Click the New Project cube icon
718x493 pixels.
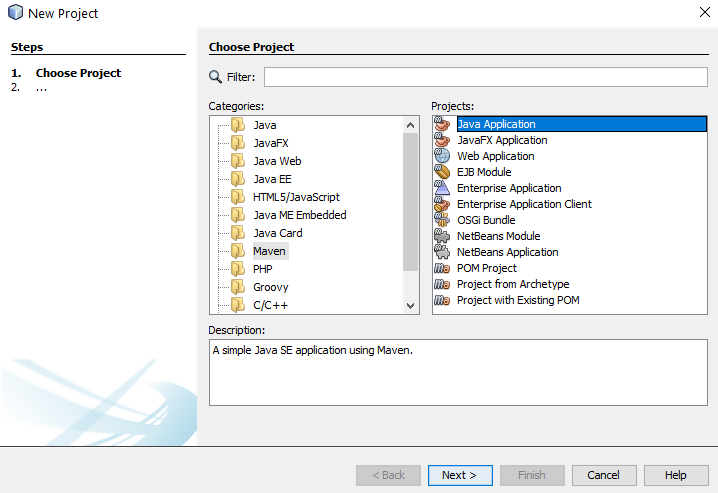coord(16,12)
